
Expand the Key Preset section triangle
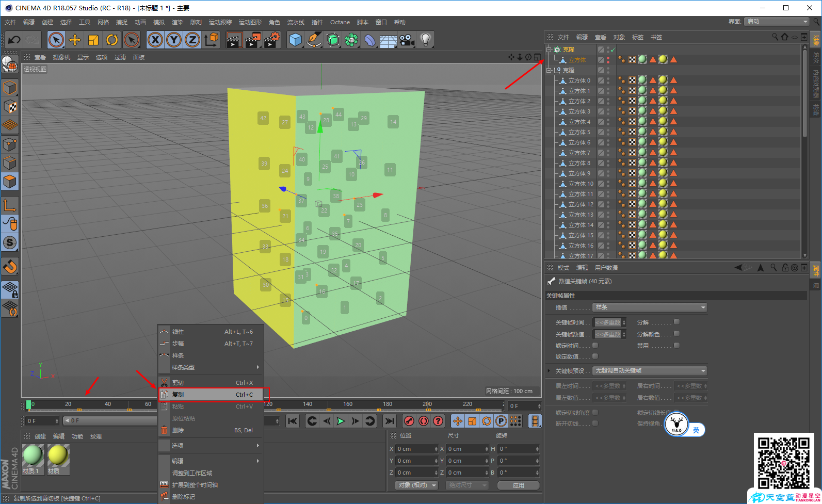pyautogui.click(x=549, y=371)
